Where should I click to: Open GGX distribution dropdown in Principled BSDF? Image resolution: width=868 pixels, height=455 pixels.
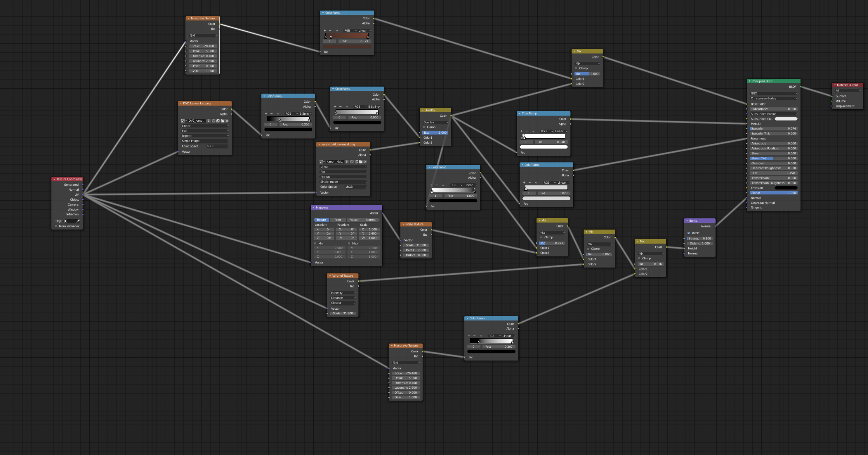[x=774, y=94]
